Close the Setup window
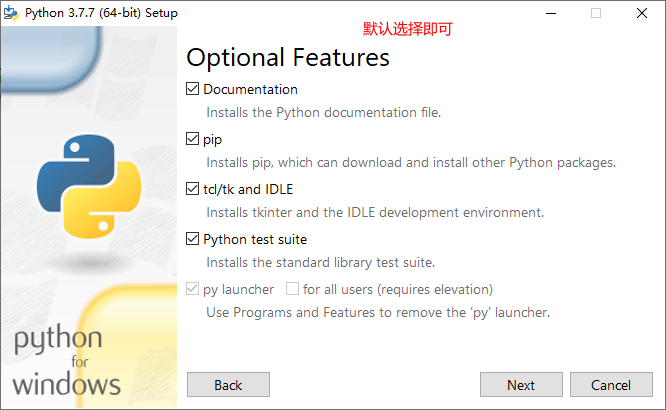 pyautogui.click(x=641, y=13)
